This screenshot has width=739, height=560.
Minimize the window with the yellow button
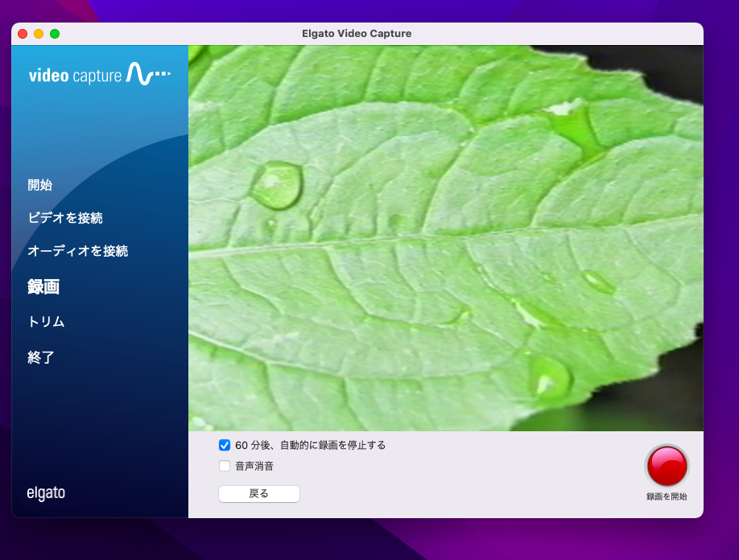coord(39,34)
